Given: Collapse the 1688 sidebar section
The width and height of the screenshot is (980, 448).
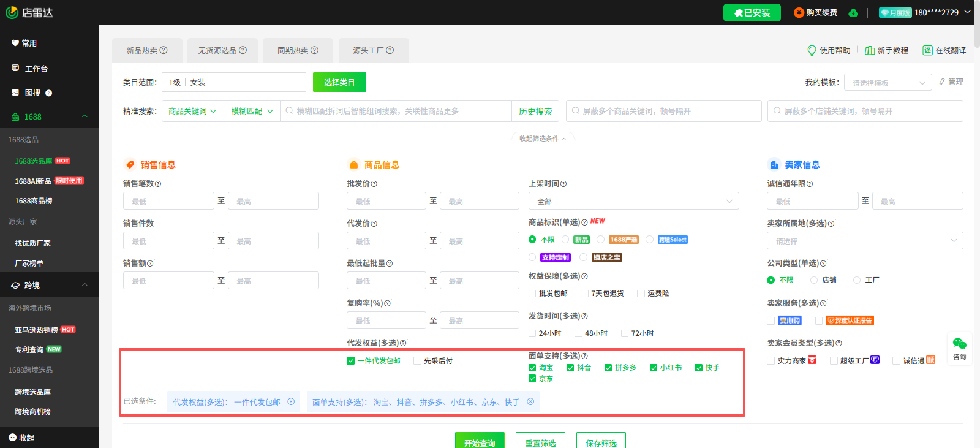Looking at the screenshot, I should (85, 116).
